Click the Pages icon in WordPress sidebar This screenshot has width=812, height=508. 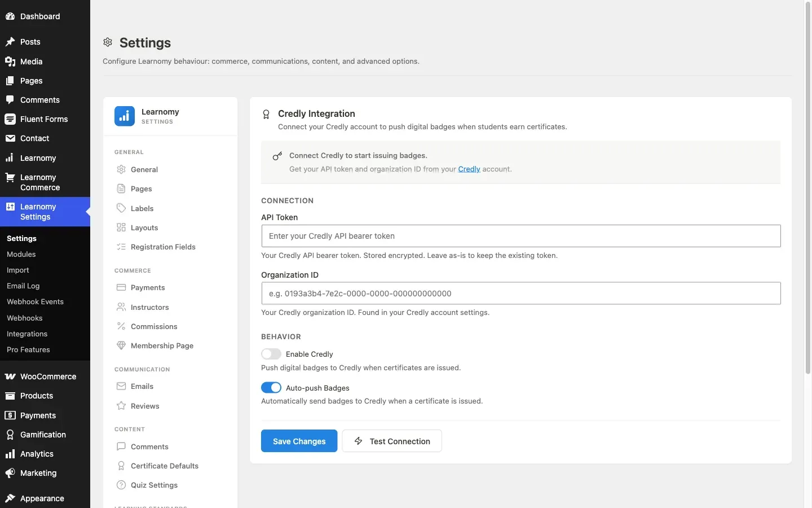(10, 81)
